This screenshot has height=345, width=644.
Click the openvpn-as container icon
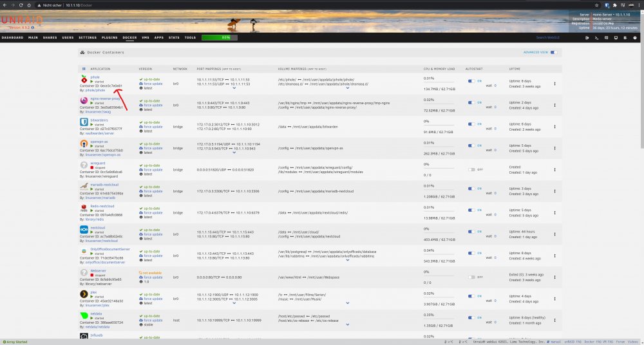84,144
